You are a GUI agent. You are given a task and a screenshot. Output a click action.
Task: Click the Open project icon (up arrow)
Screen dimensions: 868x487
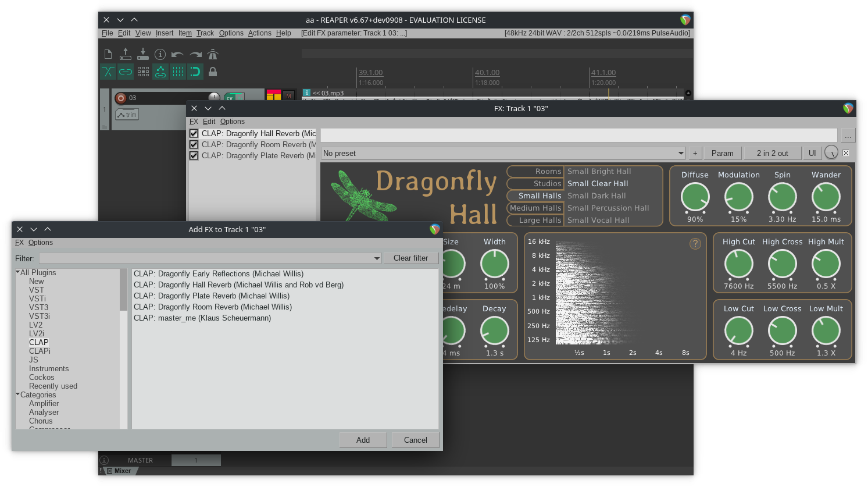pos(126,54)
